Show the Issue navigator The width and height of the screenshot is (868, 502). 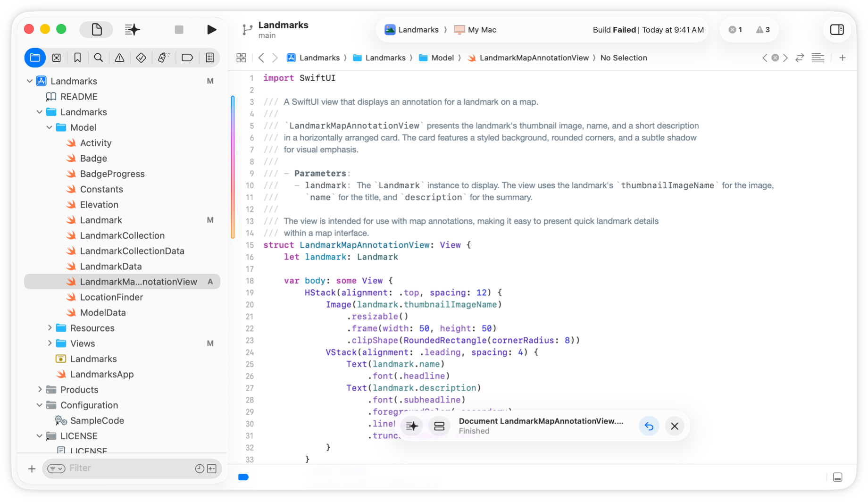coord(119,58)
